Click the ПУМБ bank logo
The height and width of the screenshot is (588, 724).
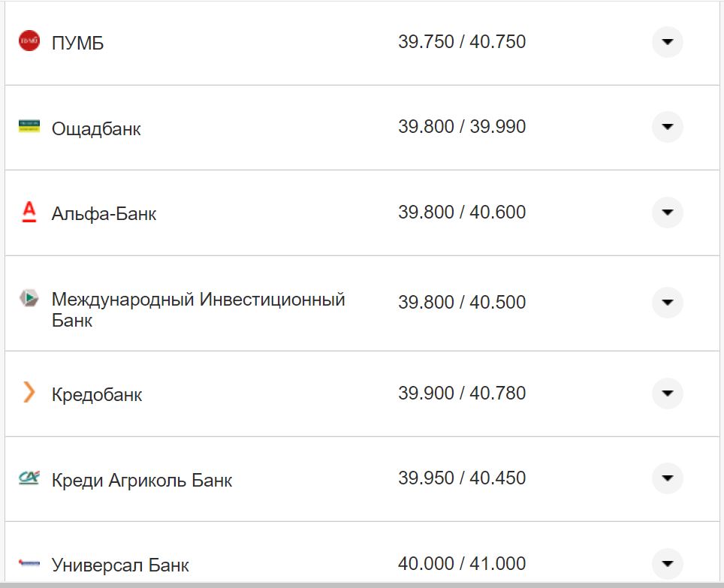point(29,41)
